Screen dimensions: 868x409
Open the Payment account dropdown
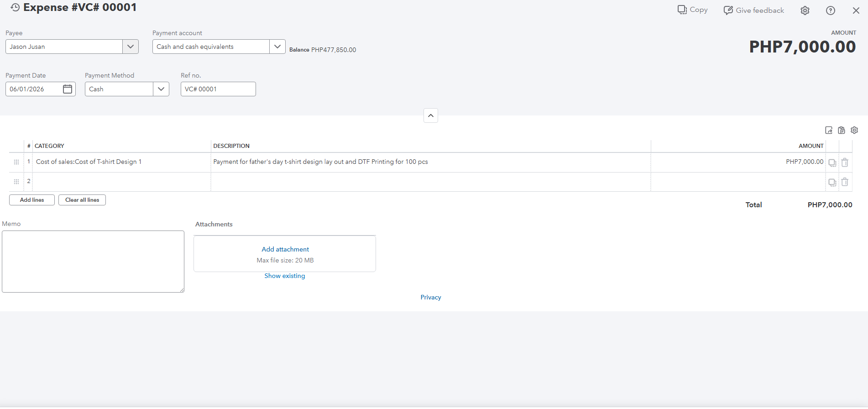pos(277,47)
